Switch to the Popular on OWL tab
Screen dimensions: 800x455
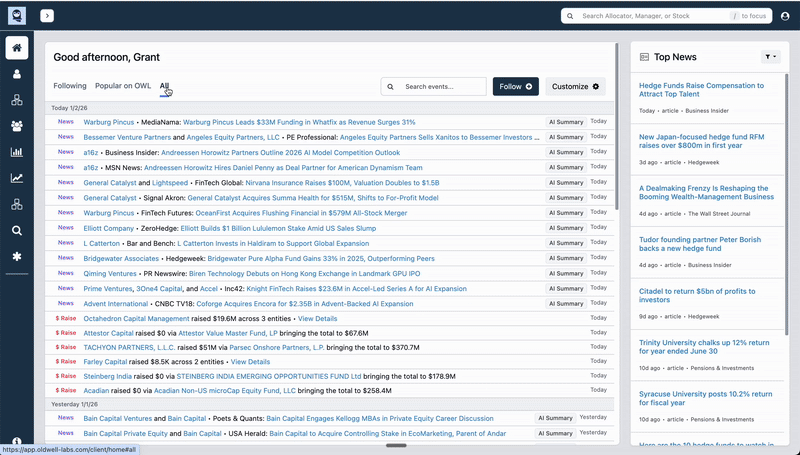tap(122, 86)
